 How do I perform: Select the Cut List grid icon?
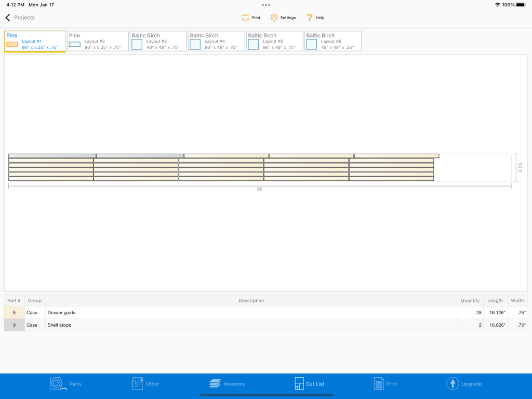299,383
